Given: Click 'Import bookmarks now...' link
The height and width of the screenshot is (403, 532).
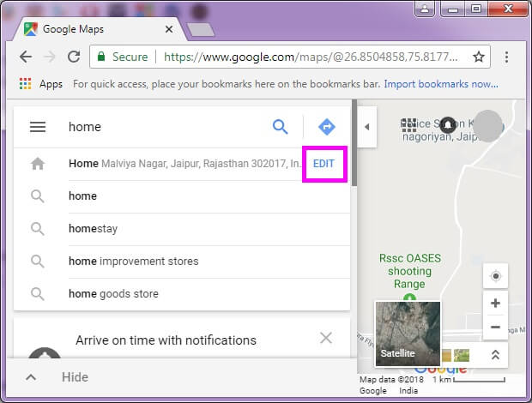Looking at the screenshot, I should (x=441, y=84).
